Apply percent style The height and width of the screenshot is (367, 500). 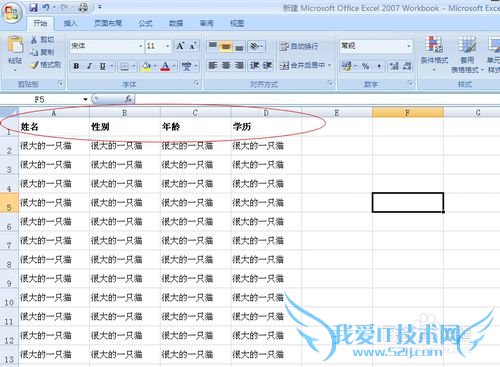pos(366,66)
